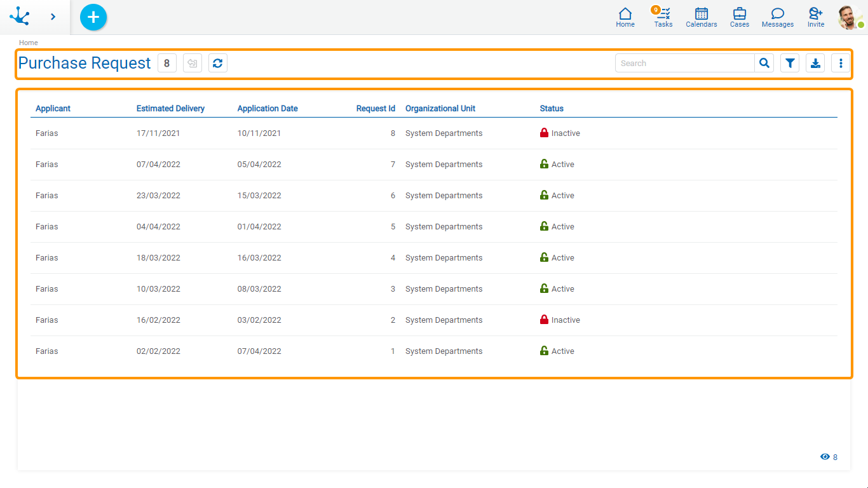Sort by Application Date column header
868x488 pixels.
pos(268,109)
